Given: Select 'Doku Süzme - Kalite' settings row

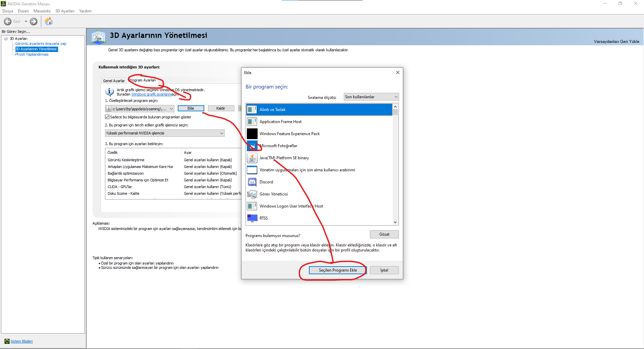Looking at the screenshot, I should (173, 193).
